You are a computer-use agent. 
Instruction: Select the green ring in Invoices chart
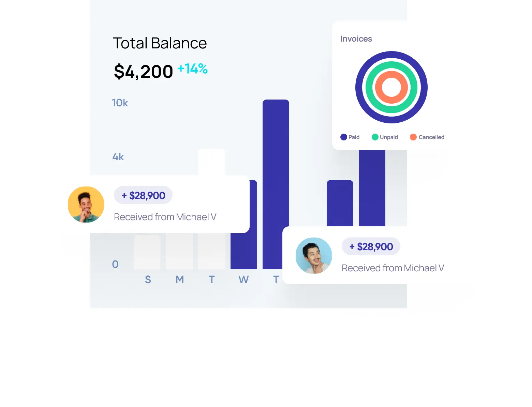pos(391,65)
